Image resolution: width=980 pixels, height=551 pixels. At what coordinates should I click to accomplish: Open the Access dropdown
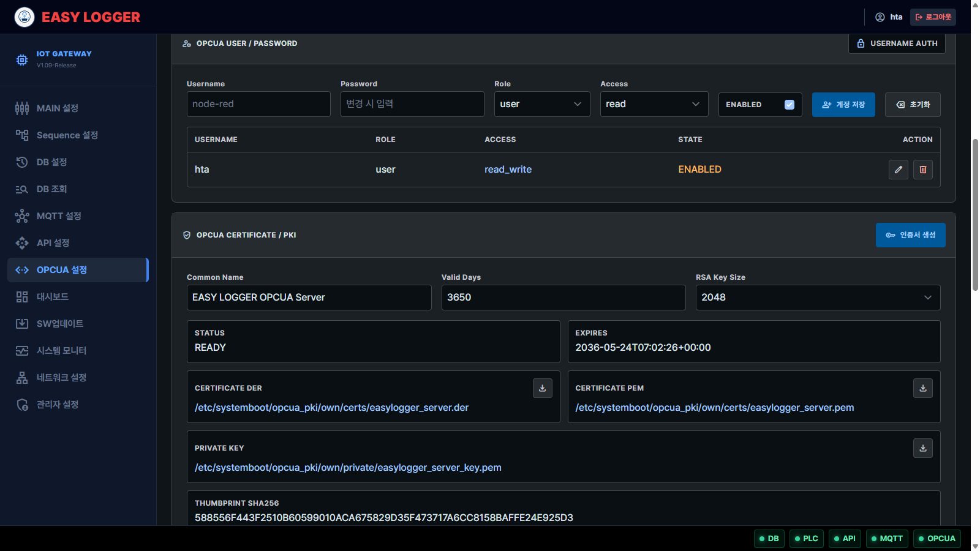654,104
